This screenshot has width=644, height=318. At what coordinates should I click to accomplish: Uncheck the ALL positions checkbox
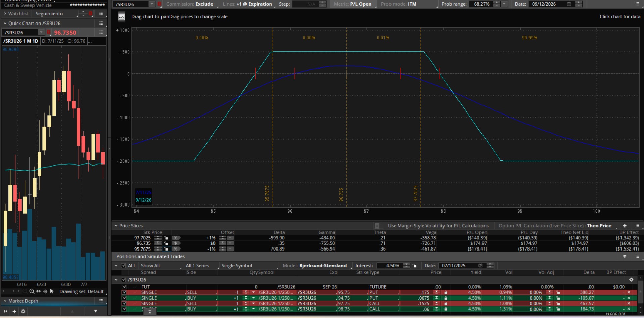coord(124,266)
